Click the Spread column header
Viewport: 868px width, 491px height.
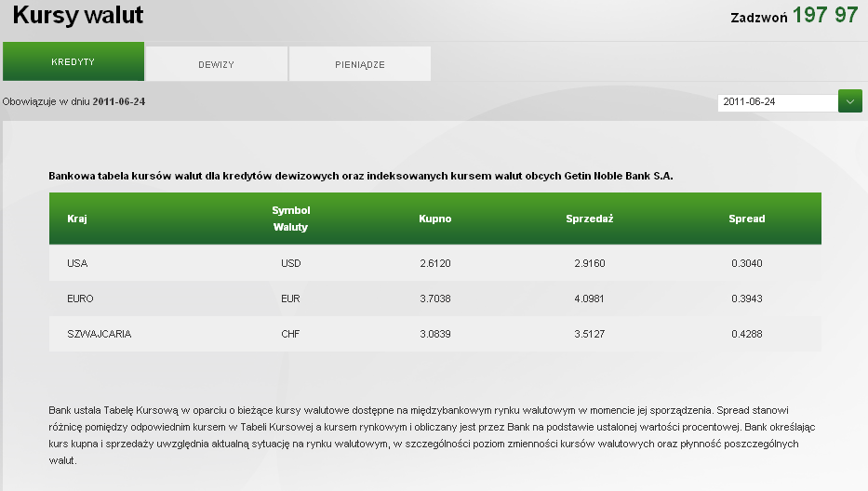tap(746, 219)
